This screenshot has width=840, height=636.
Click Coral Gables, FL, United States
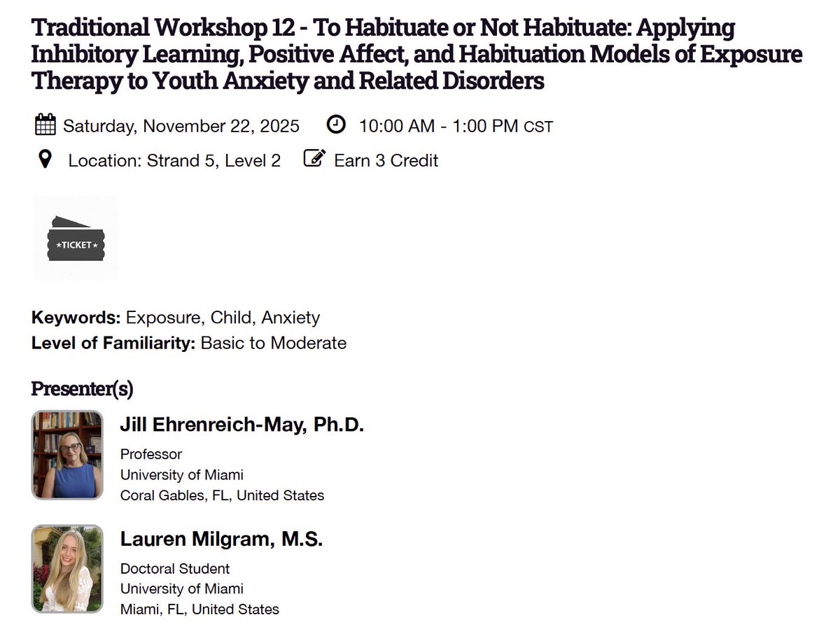pos(223,495)
